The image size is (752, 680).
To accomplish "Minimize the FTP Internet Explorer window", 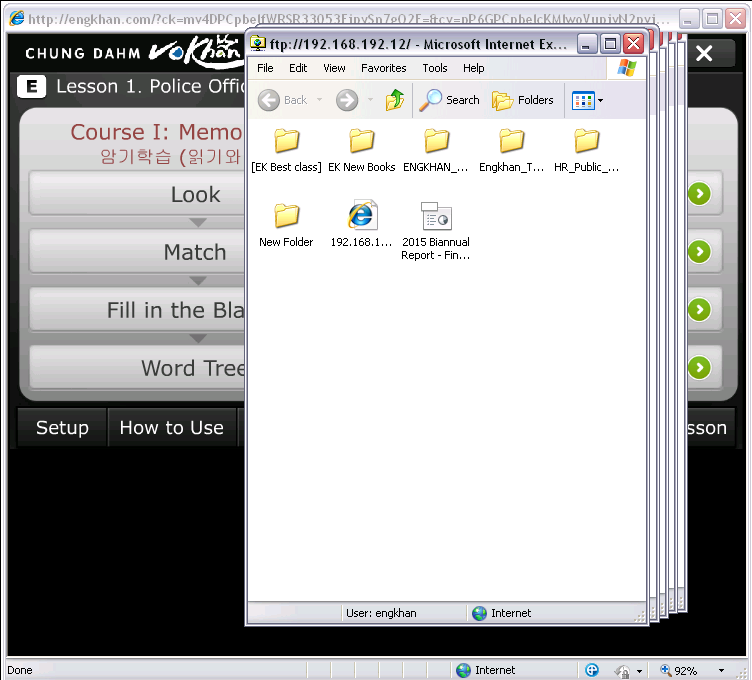I will pos(586,44).
